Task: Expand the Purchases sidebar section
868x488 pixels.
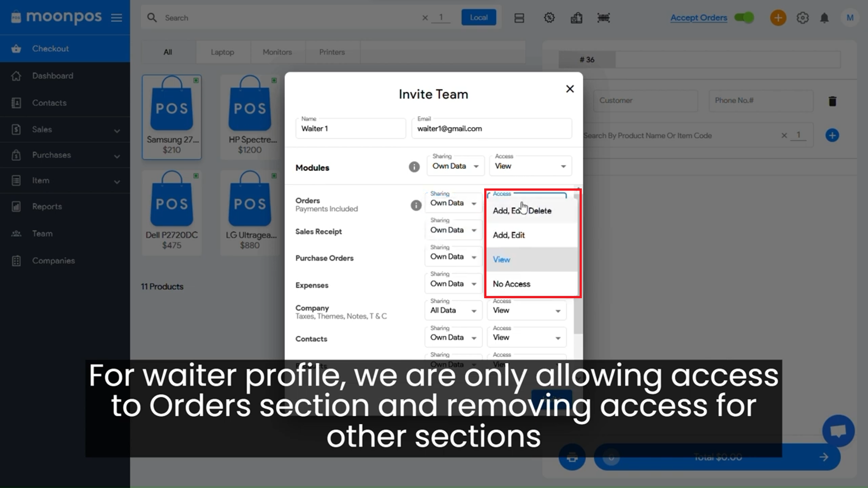Action: [x=65, y=155]
